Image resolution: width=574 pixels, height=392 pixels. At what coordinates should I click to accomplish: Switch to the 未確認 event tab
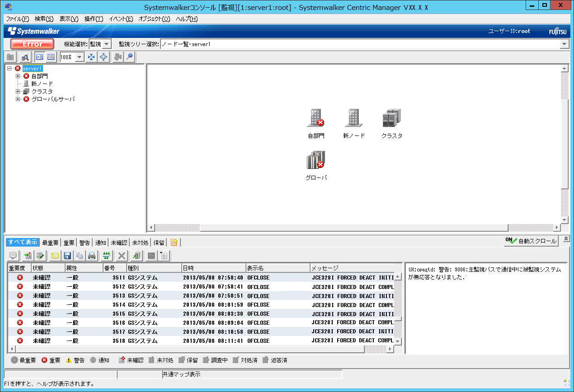tap(119, 243)
